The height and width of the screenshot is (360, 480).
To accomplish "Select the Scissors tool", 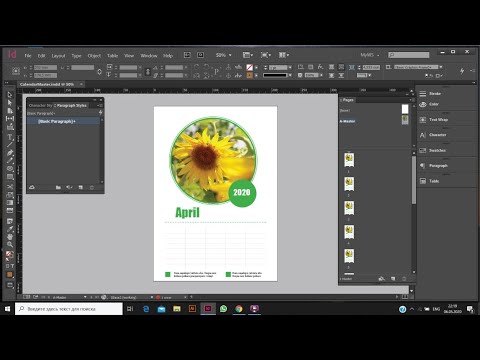I will (x=10, y=187).
